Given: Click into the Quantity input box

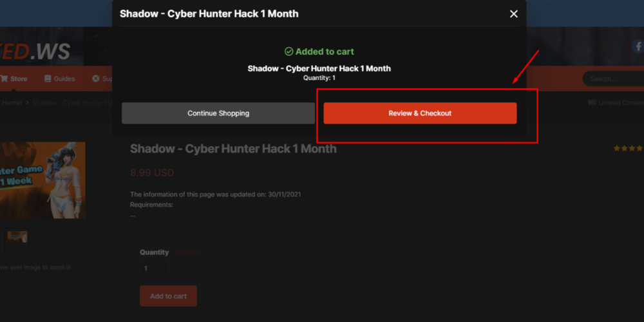Looking at the screenshot, I should coord(155,269).
